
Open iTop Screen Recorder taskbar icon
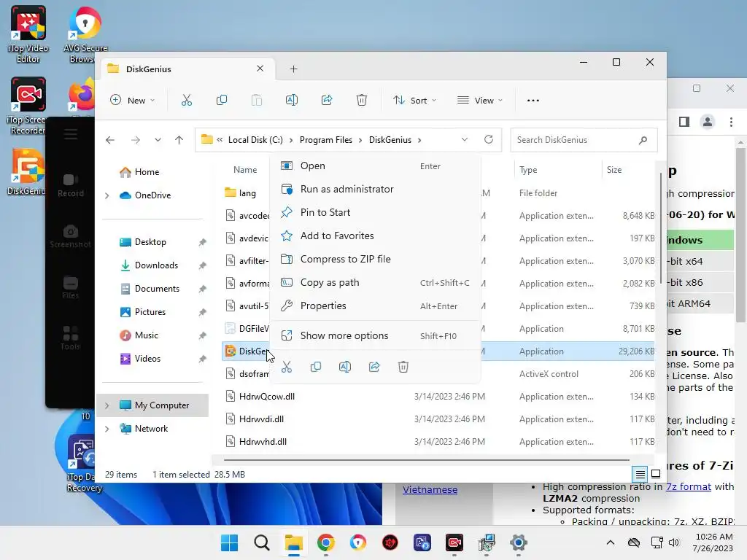(454, 542)
